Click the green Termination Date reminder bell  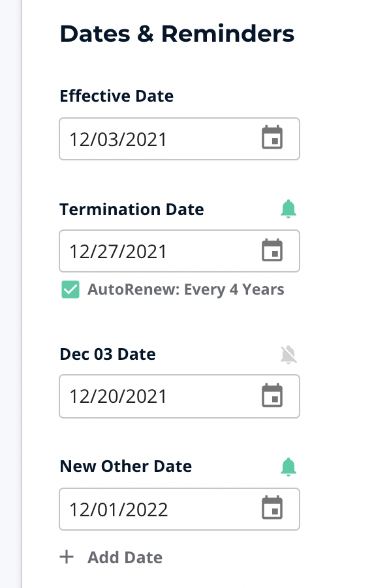click(x=288, y=209)
